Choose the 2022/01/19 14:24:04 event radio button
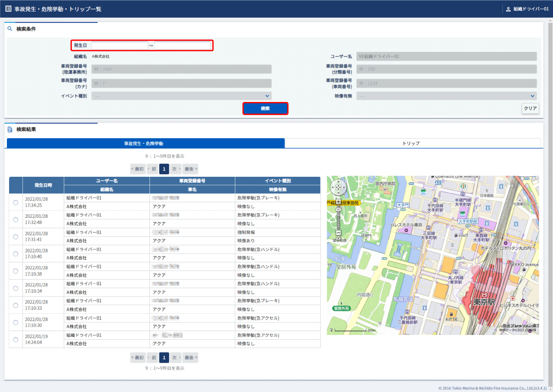The height and width of the screenshot is (392, 553). tap(16, 339)
